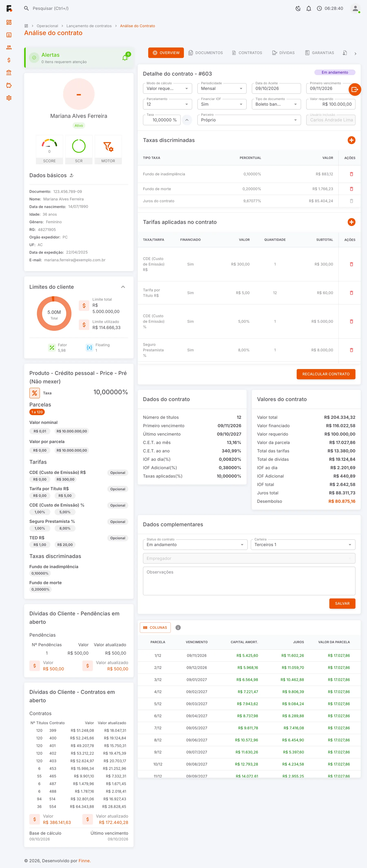Click the Salvar button
Screen dimensions: 367x868
coord(342,603)
